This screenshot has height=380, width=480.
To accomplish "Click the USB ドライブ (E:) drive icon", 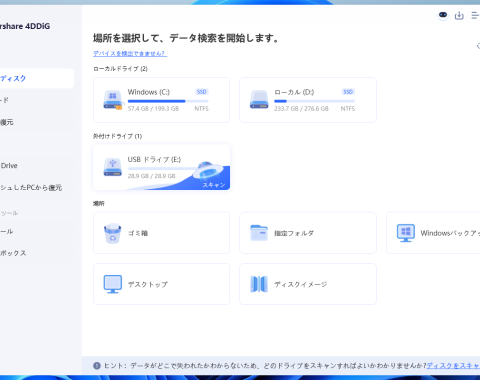I will pos(113,167).
